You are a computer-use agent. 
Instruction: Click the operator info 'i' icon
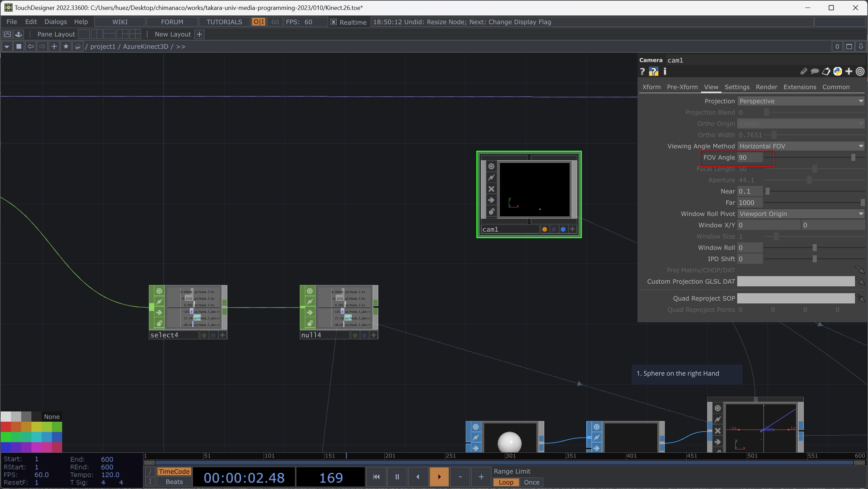coord(665,71)
